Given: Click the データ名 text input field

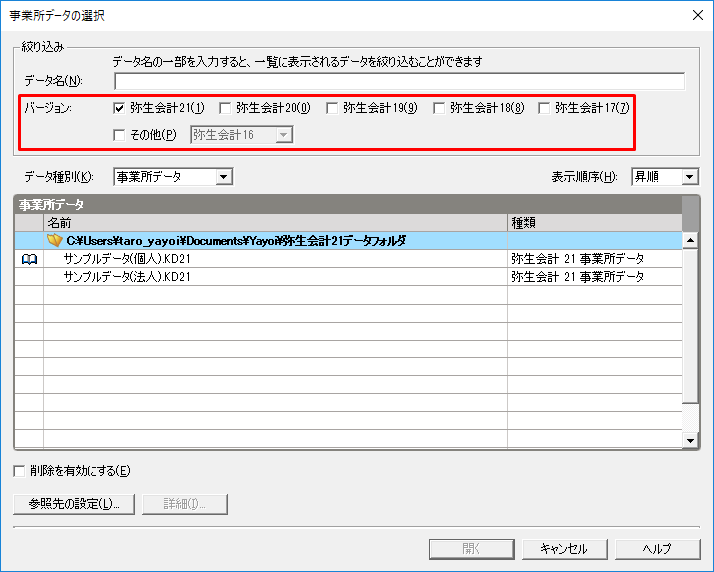Looking at the screenshot, I should tap(399, 81).
